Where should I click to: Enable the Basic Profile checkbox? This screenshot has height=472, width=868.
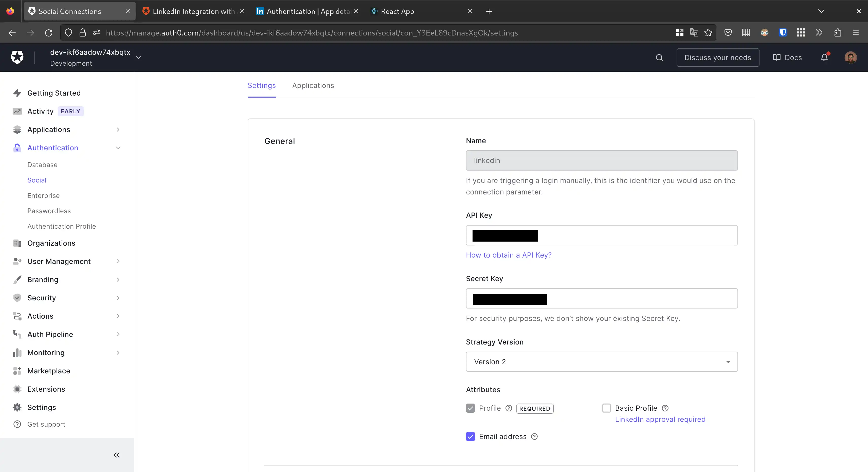(607, 408)
